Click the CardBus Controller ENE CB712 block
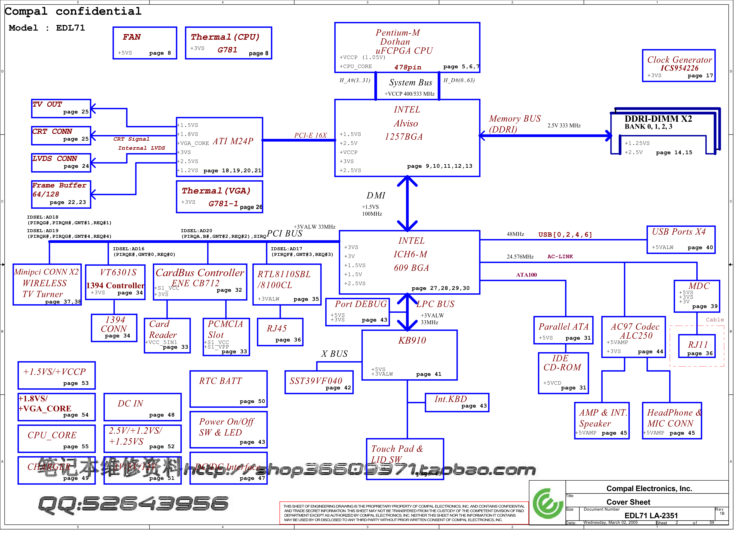This screenshot has width=756, height=534. pos(200,282)
